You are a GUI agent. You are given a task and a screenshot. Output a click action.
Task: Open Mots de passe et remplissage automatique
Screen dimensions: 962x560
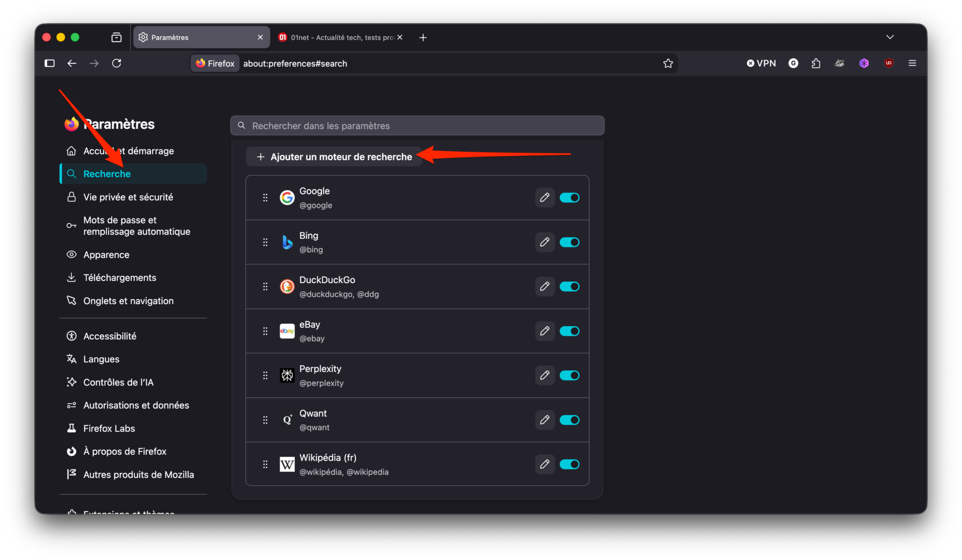coord(133,226)
